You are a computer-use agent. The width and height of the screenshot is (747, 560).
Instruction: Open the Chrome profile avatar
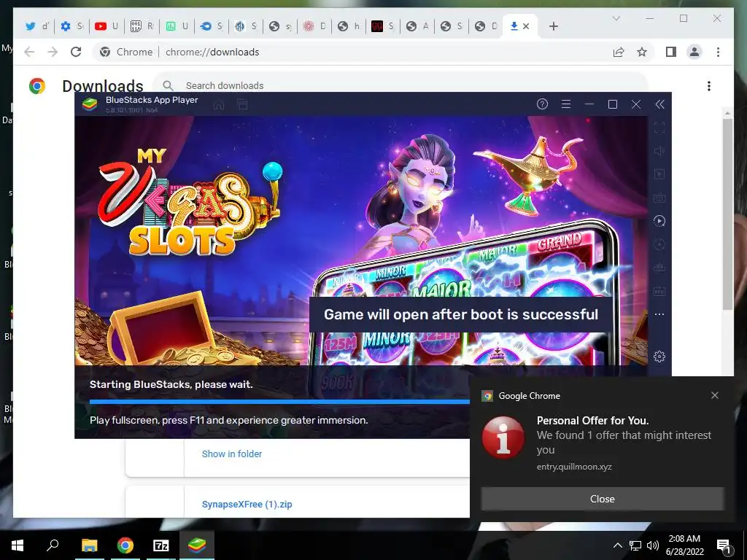(694, 52)
